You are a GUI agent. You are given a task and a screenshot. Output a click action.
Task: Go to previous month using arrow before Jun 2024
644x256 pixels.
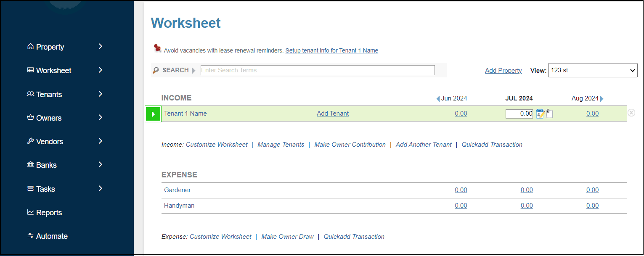pos(438,99)
